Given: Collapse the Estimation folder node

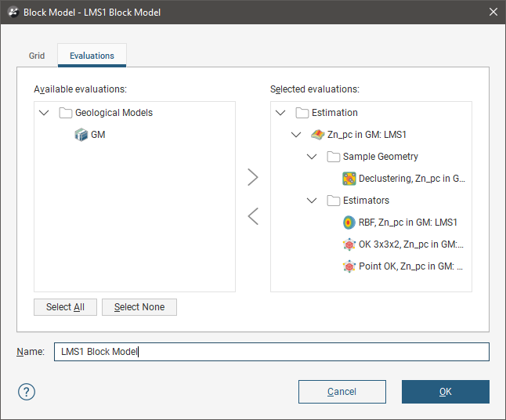Looking at the screenshot, I should coord(280,113).
